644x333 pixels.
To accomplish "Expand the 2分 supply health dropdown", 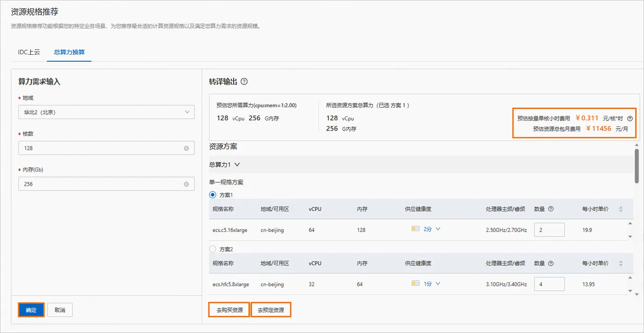I will click(x=437, y=229).
